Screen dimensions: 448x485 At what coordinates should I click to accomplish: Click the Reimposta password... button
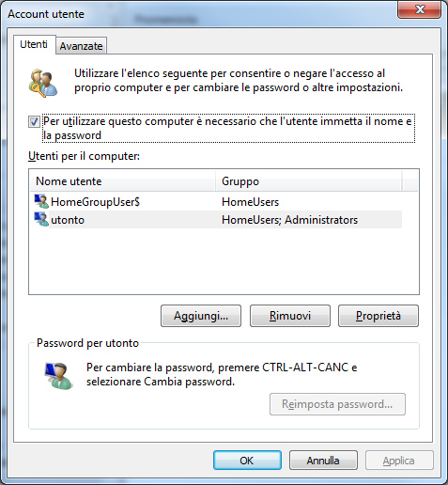click(x=337, y=404)
